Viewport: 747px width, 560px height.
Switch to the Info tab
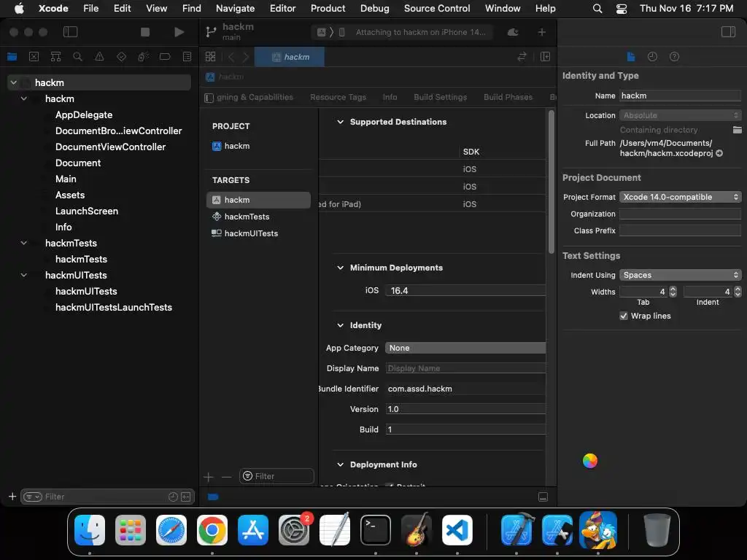click(x=390, y=97)
